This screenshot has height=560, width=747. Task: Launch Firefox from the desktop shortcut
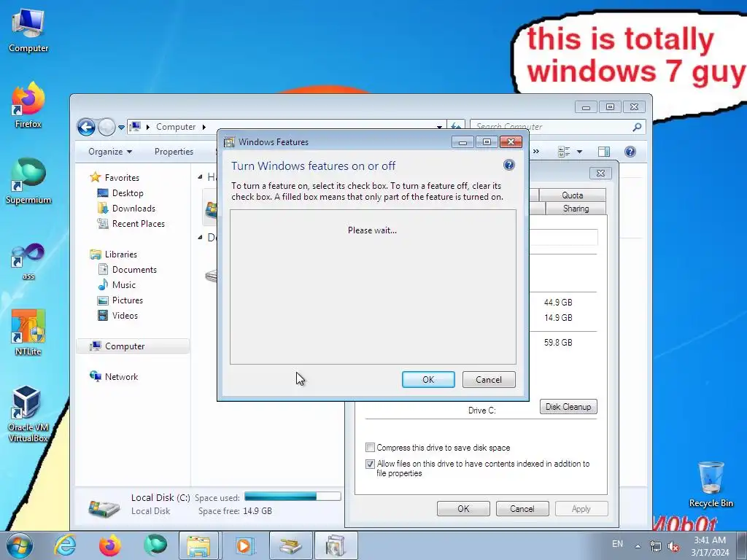click(28, 105)
